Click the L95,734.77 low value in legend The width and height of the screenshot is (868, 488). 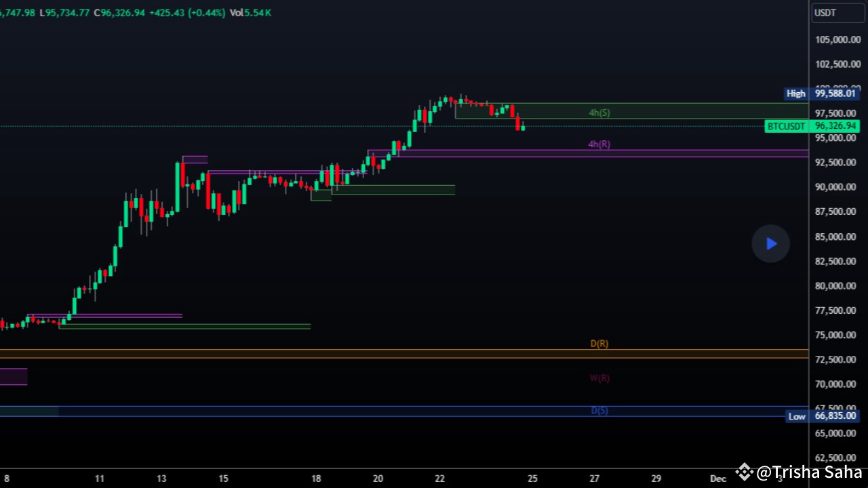[65, 12]
